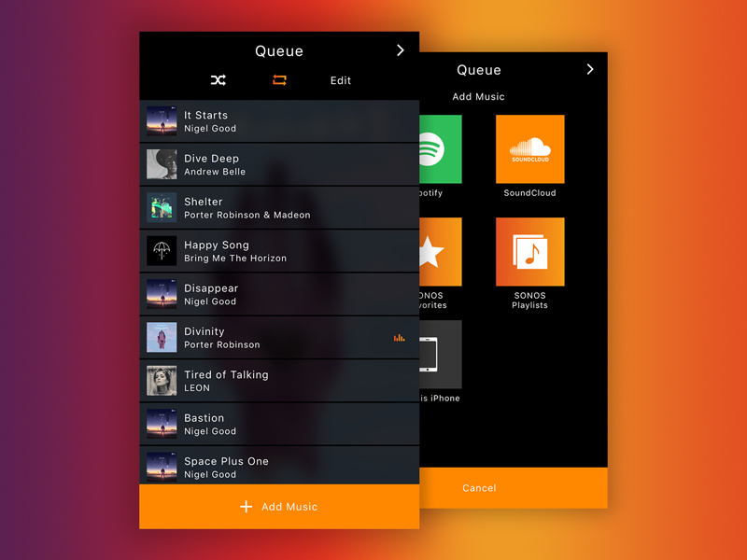The height and width of the screenshot is (560, 747).
Task: Open the Spotify music source
Action: tap(439, 149)
